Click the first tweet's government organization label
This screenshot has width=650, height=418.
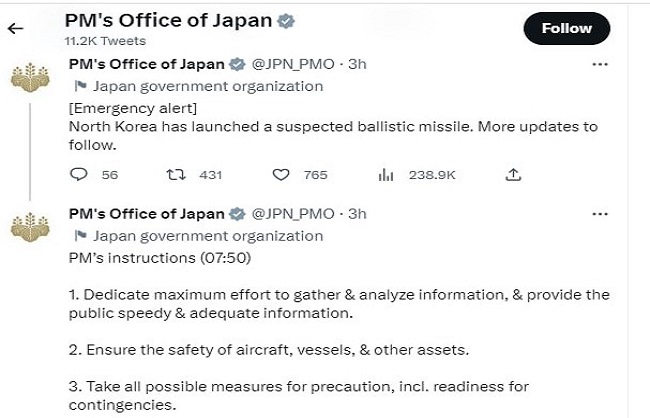pyautogui.click(x=207, y=86)
